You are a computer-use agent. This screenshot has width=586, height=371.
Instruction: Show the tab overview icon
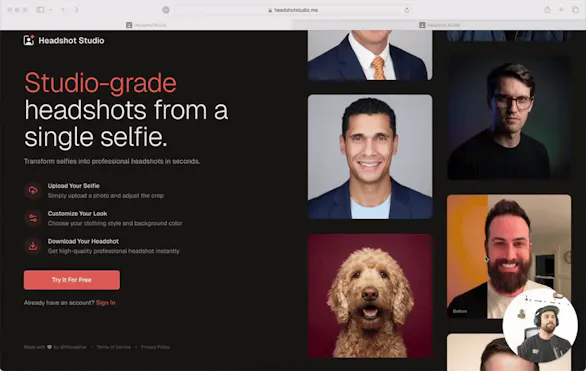(575, 10)
